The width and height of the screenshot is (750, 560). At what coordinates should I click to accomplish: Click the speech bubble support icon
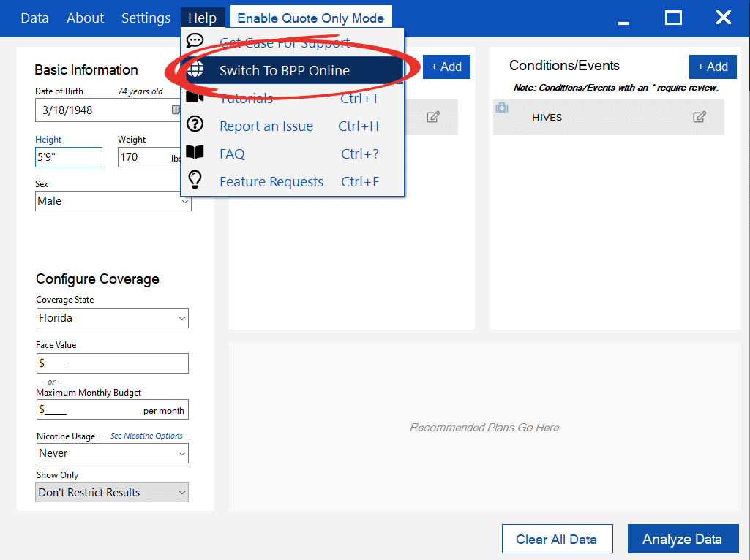[195, 42]
